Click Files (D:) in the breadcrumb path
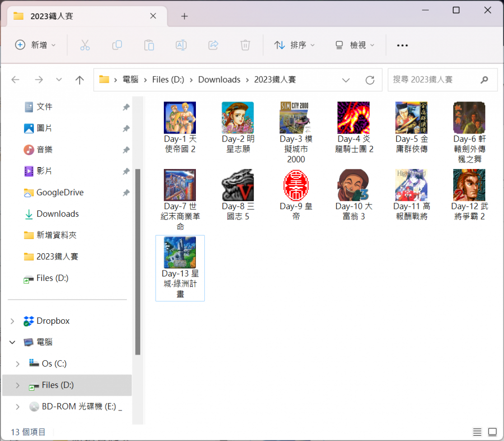The height and width of the screenshot is (441, 504). tap(168, 79)
